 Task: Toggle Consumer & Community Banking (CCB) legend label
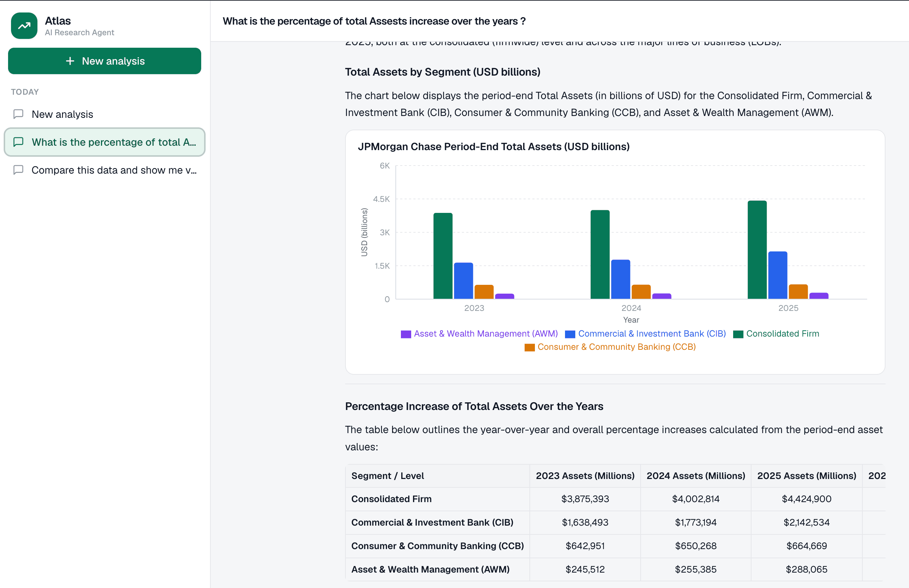pyautogui.click(x=616, y=347)
